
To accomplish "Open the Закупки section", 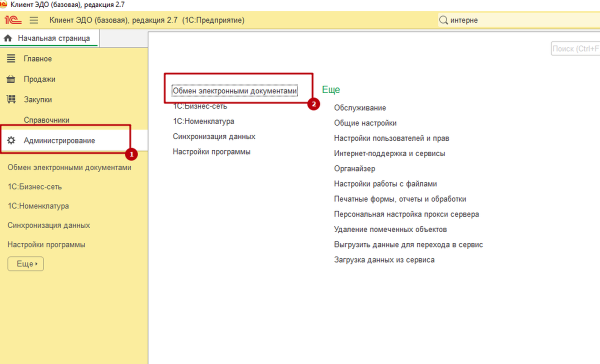I will (37, 99).
